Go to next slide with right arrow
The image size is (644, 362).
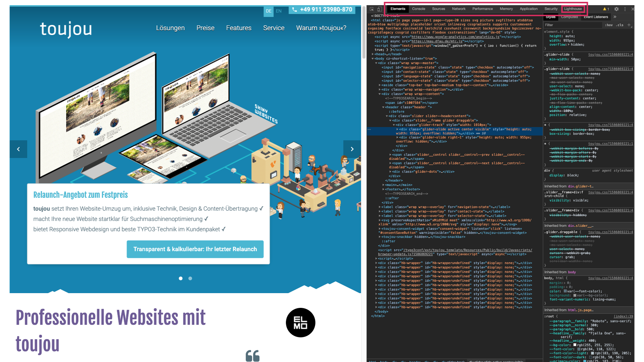coord(352,149)
